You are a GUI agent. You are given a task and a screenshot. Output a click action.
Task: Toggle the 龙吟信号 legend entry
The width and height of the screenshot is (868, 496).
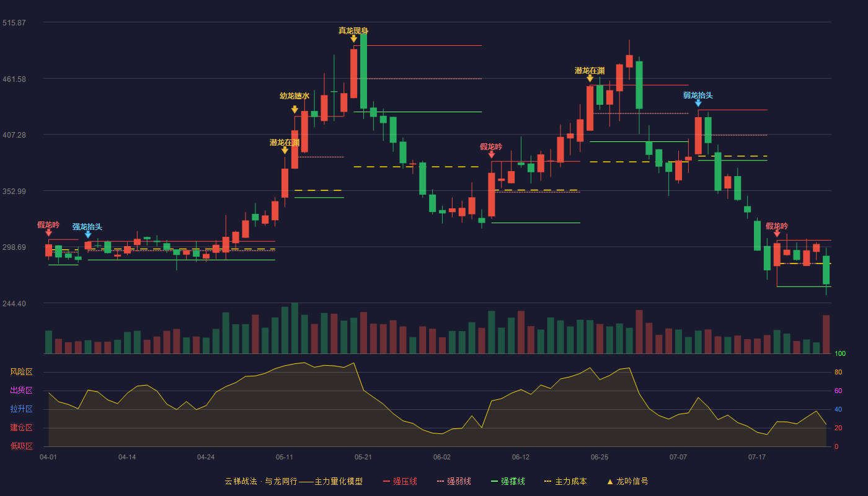pos(627,481)
